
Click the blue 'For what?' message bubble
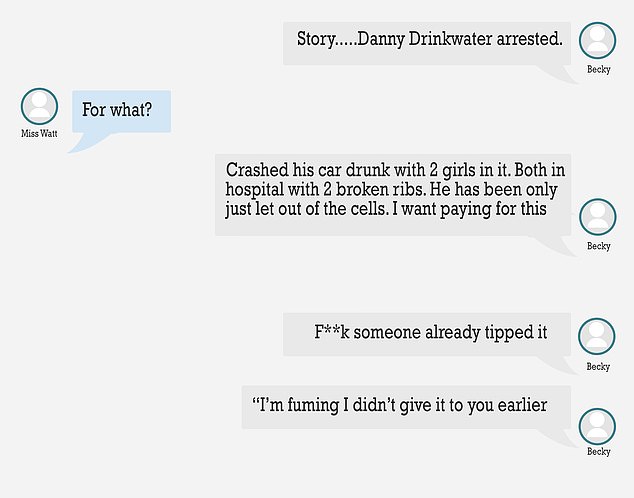pos(121,111)
